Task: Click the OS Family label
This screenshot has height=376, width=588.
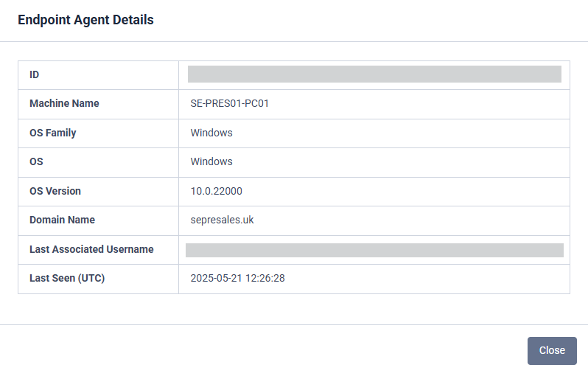Action: point(53,133)
